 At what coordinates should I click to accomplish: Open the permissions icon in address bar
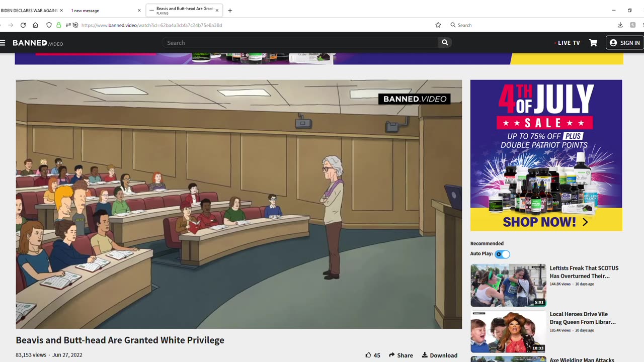coord(68,25)
